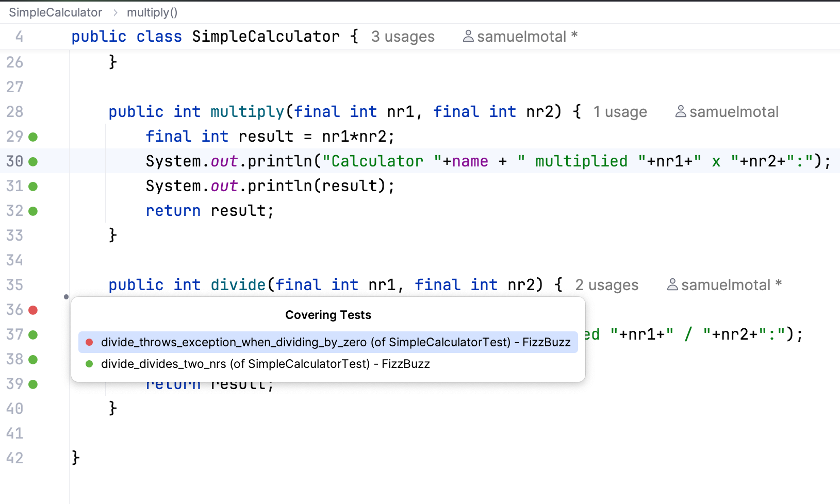The height and width of the screenshot is (504, 840).
Task: Click red failing-test marker on line 36
Action: [33, 310]
